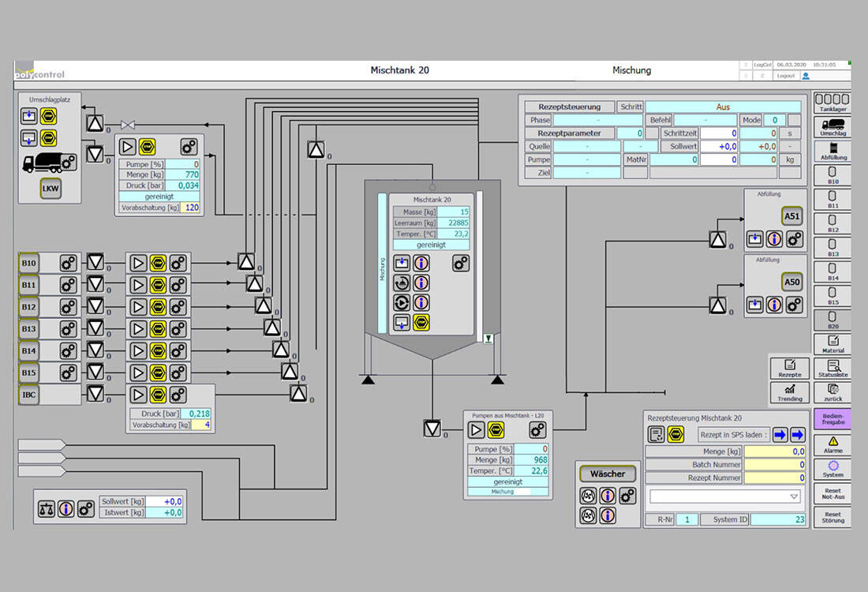Click the A51 button
The image size is (868, 592).
point(791,216)
